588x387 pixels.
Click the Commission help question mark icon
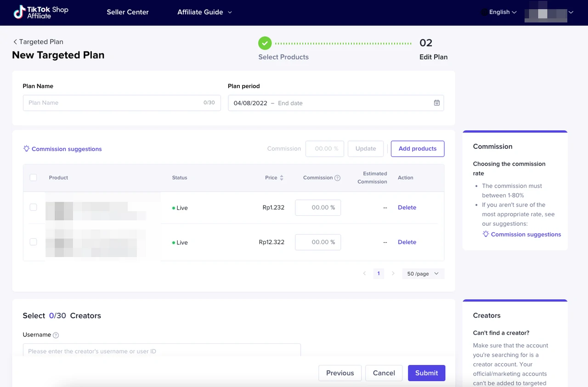[x=338, y=178]
